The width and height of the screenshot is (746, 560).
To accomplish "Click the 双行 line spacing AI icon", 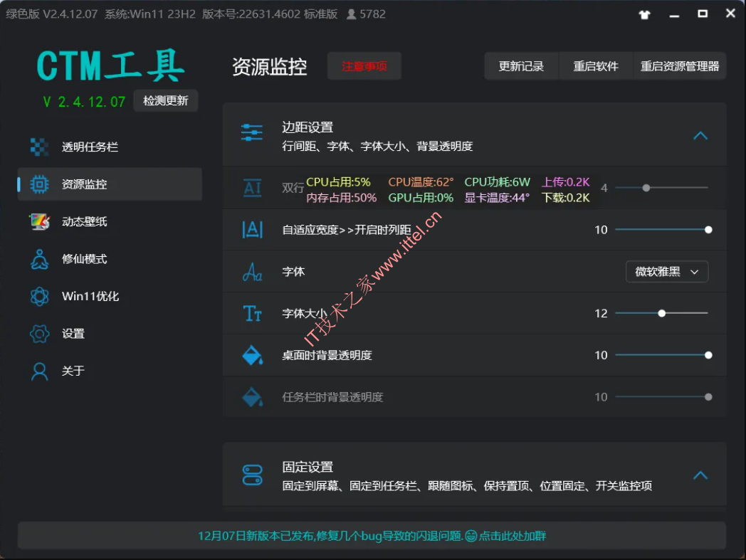I will [x=252, y=188].
